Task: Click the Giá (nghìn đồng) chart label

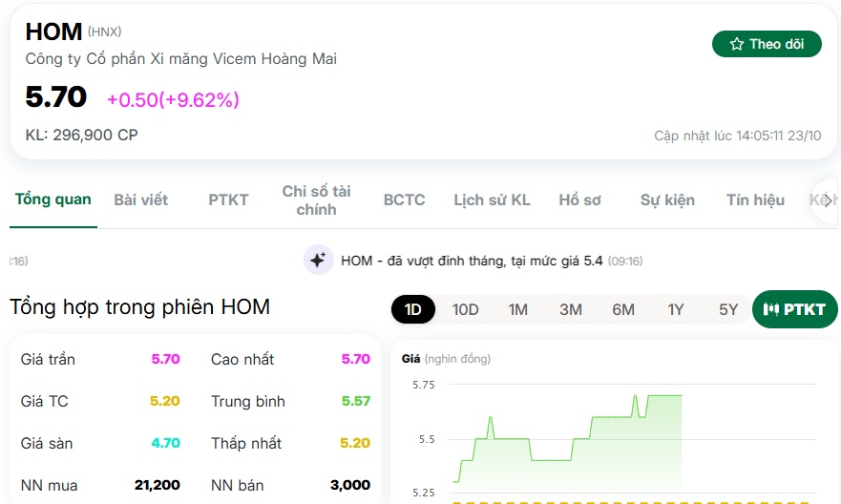Action: point(446,359)
